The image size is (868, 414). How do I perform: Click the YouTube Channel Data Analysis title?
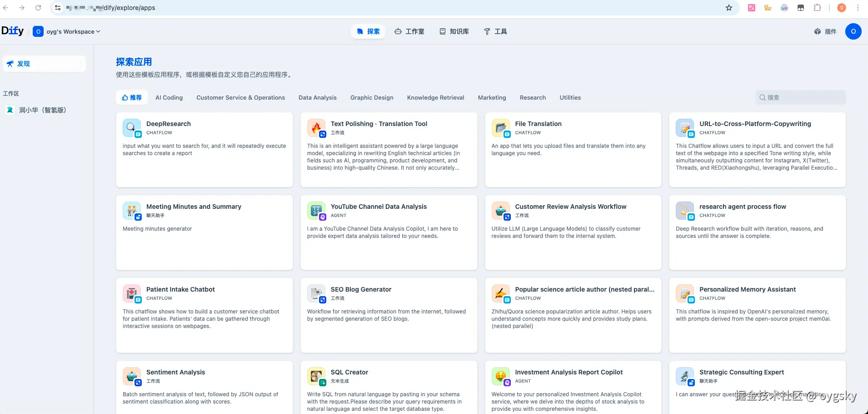coord(379,207)
